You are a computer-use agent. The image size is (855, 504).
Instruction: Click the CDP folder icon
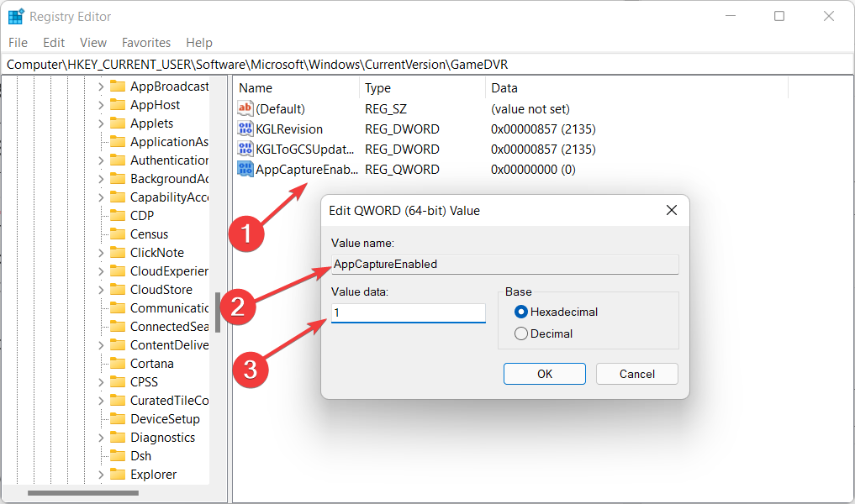coord(118,216)
